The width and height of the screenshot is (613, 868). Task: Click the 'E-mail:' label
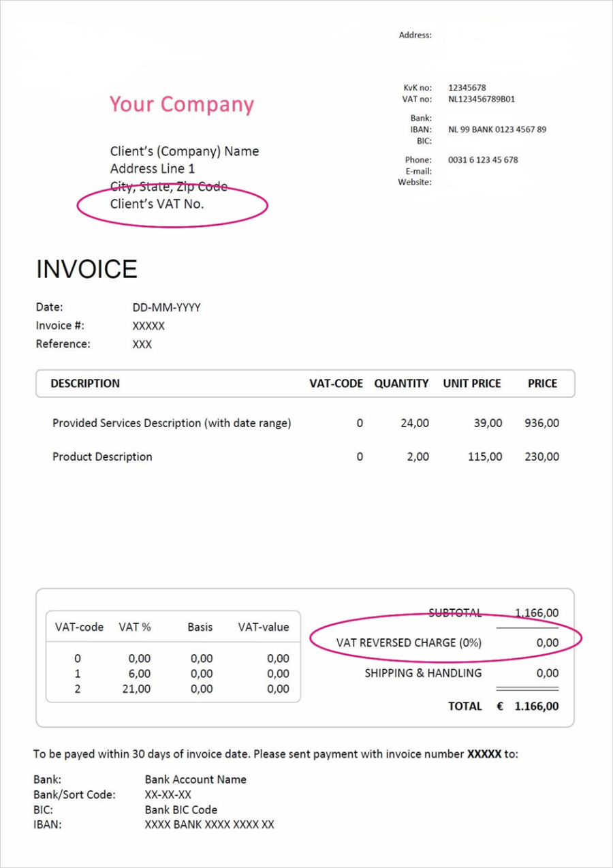419,172
